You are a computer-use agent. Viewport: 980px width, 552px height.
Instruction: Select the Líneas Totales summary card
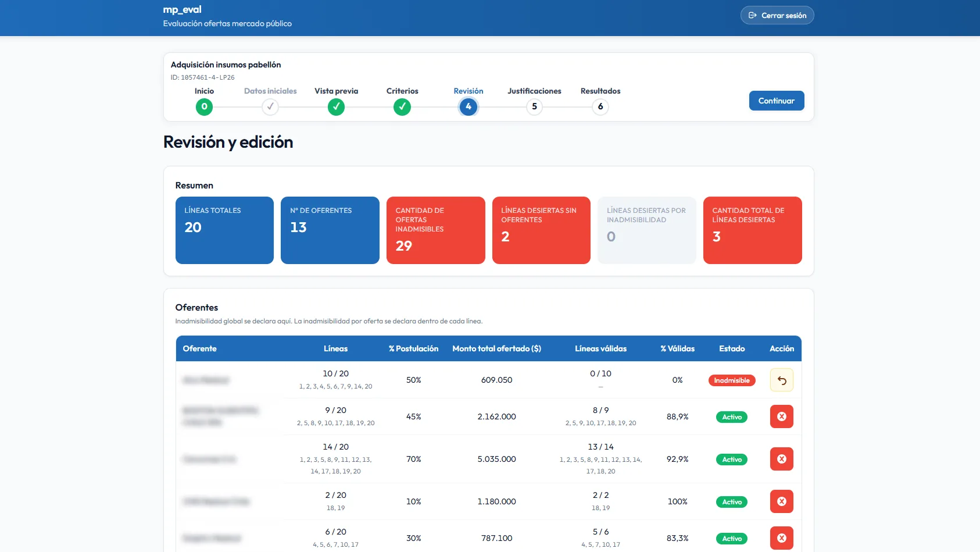point(224,230)
